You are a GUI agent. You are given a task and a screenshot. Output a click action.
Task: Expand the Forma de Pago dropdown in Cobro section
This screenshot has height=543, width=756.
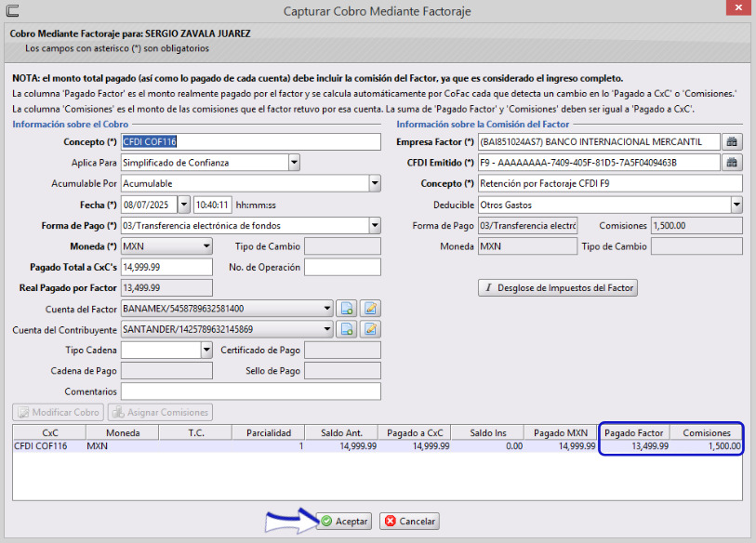click(x=375, y=225)
